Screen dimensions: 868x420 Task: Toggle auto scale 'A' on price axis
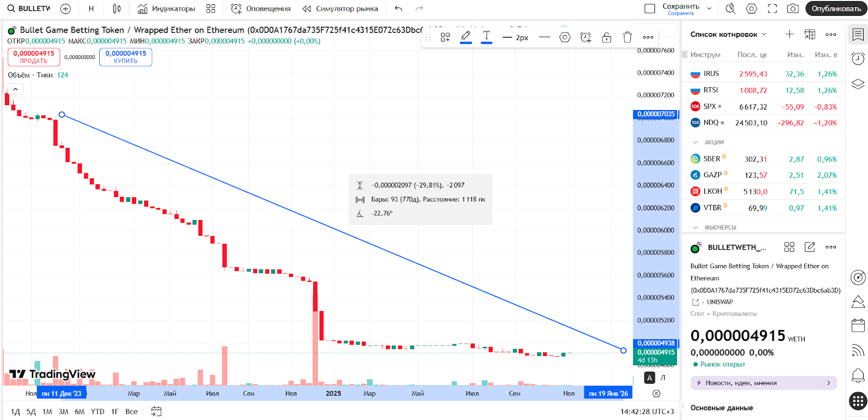pyautogui.click(x=649, y=378)
